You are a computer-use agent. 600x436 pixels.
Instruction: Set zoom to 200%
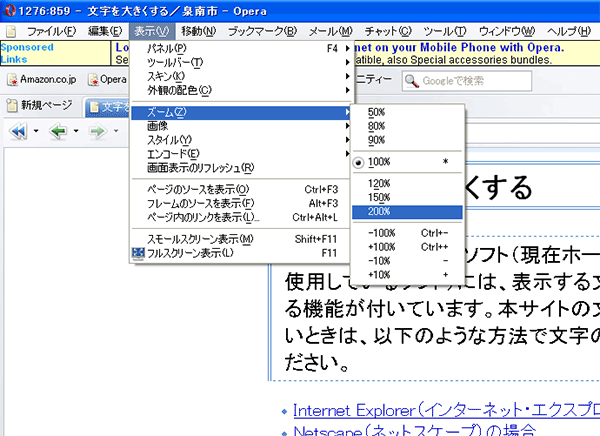(x=407, y=212)
